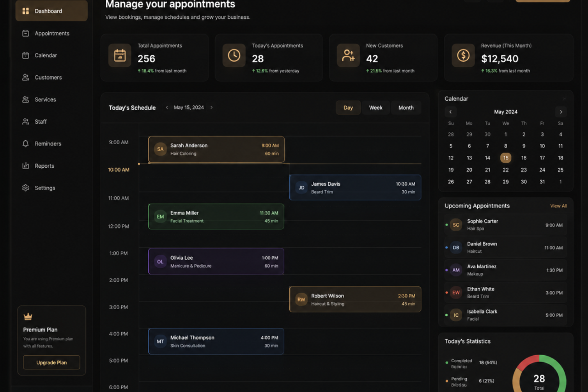Screen dimensions: 588x392
Task: Select the Day view tab
Action: (x=348, y=108)
